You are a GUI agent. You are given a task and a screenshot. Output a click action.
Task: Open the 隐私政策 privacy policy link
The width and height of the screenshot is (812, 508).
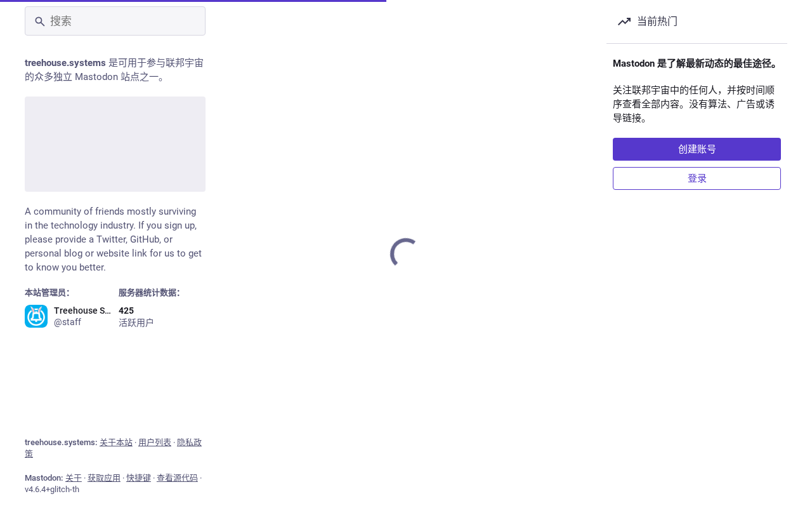189,442
